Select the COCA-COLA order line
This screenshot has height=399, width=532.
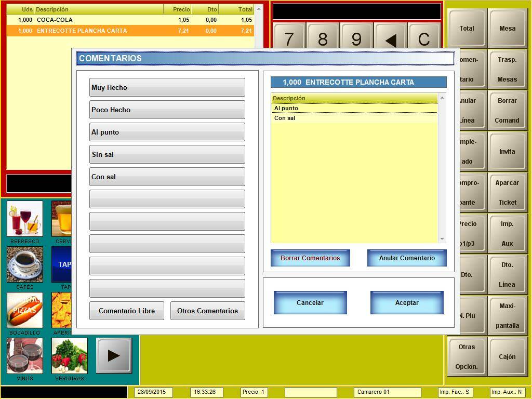(130, 20)
